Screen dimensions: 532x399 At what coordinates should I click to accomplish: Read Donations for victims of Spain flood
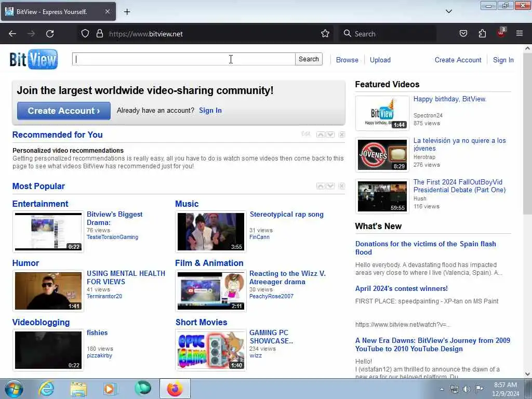pyautogui.click(x=425, y=248)
